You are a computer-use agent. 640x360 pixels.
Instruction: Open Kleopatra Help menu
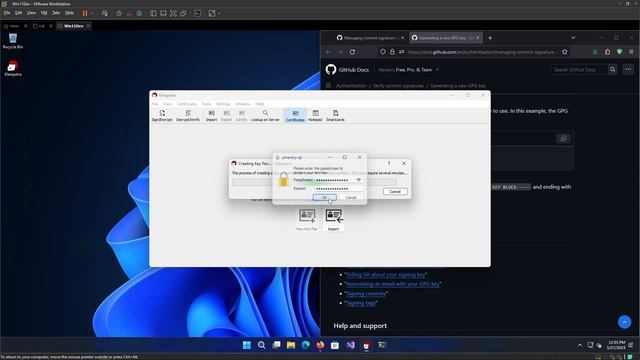(260, 104)
